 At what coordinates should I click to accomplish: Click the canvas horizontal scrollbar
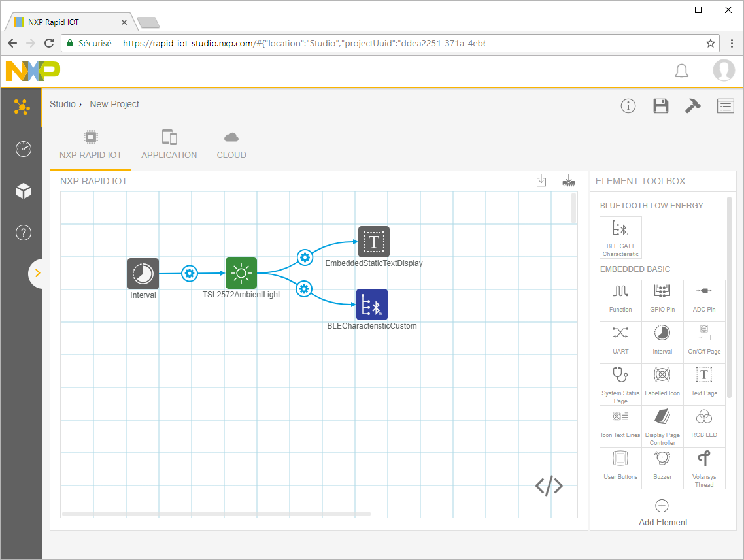(x=216, y=514)
